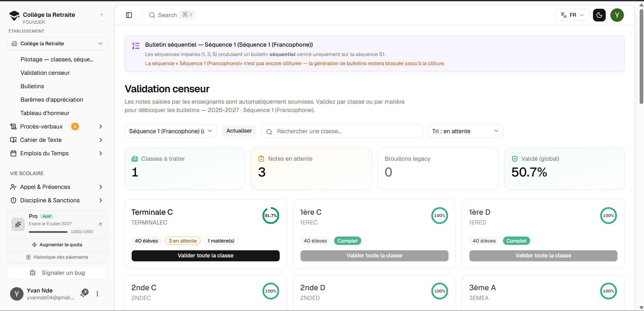Expand the Cahier de Texte chevron
644x311 pixels.
pos(101,140)
